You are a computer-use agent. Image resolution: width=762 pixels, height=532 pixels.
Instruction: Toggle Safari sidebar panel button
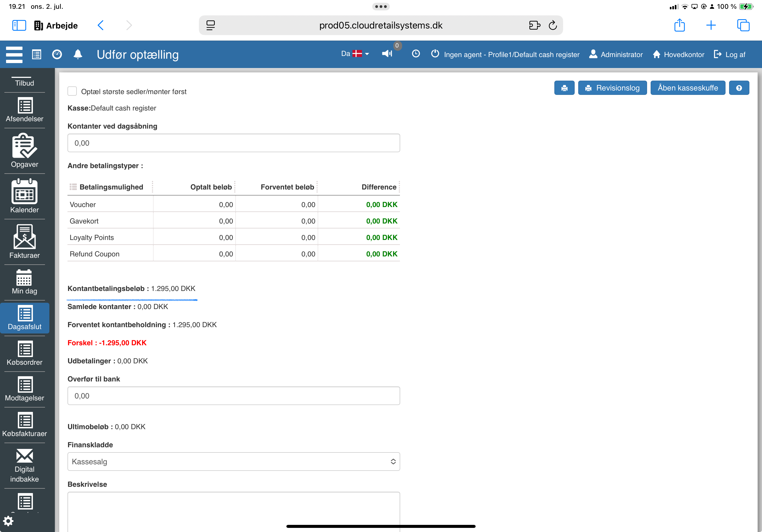pos(19,25)
